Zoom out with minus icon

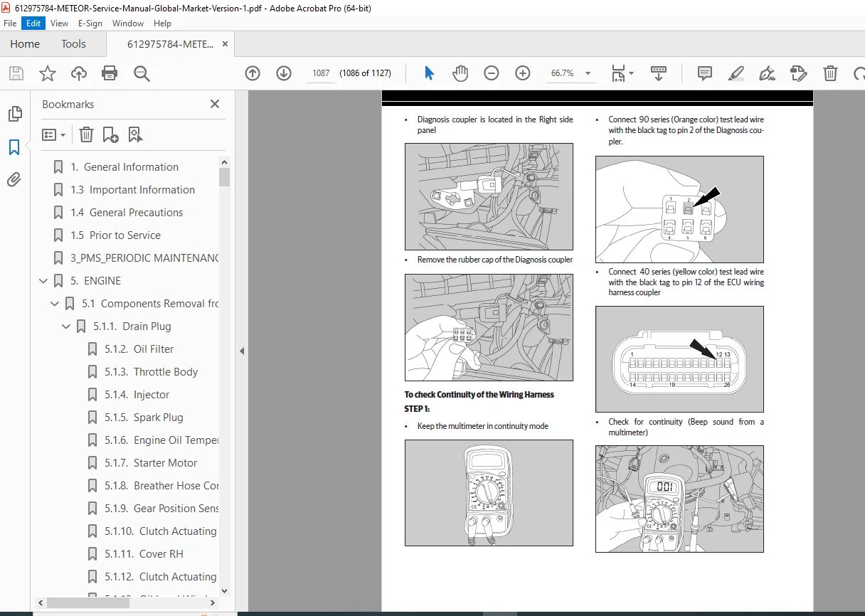pyautogui.click(x=492, y=73)
